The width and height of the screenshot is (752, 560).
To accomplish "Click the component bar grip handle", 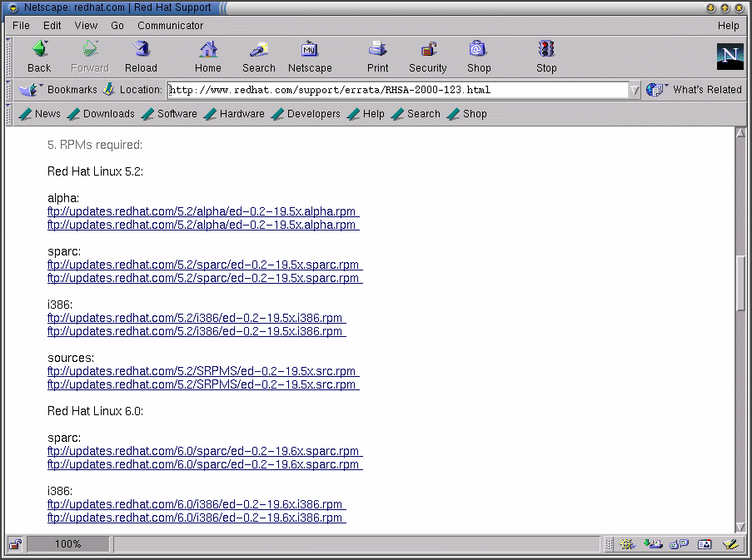I will tap(609, 544).
